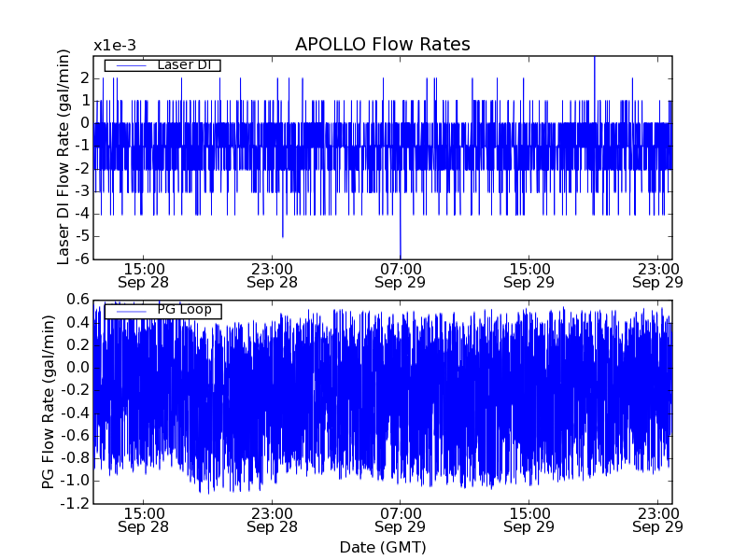Click the x1e-3 scale multiplier label
Screen dimensions: 747x560
click(114, 46)
